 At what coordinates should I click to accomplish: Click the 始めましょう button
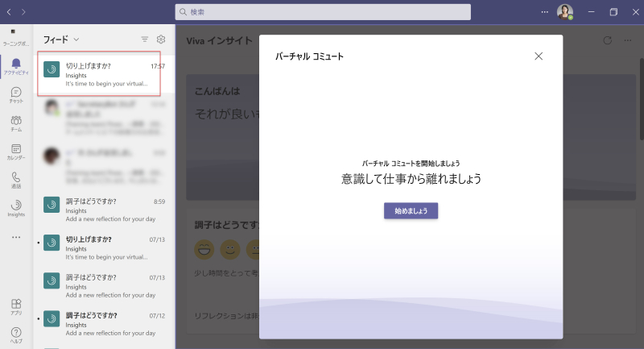click(411, 211)
